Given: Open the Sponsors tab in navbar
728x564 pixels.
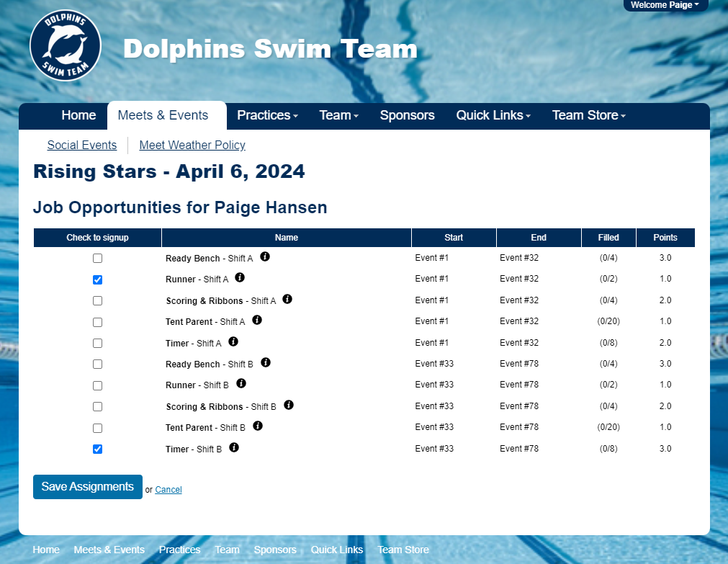Looking at the screenshot, I should pyautogui.click(x=407, y=115).
